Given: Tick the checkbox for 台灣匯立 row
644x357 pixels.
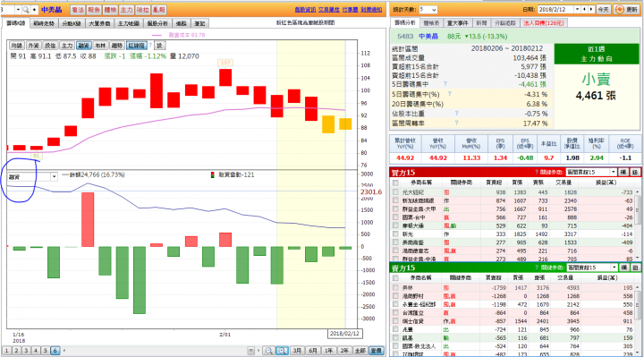Looking at the screenshot, I should point(395,312).
